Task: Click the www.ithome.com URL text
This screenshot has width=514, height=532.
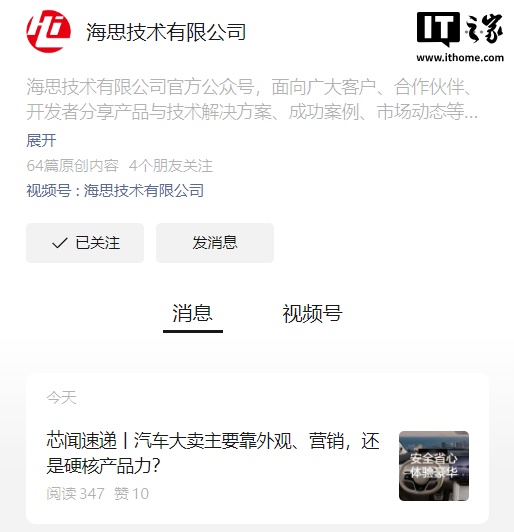Action: pyautogui.click(x=460, y=58)
